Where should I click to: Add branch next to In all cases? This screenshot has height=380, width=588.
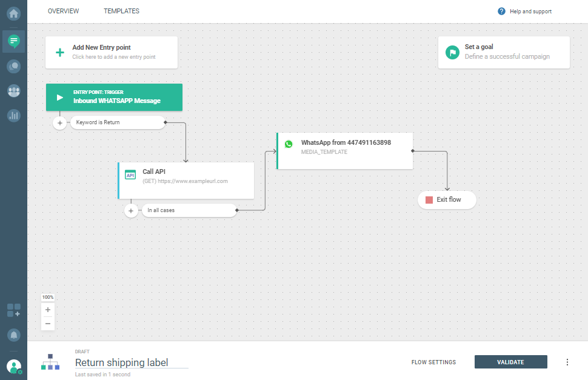pos(132,211)
